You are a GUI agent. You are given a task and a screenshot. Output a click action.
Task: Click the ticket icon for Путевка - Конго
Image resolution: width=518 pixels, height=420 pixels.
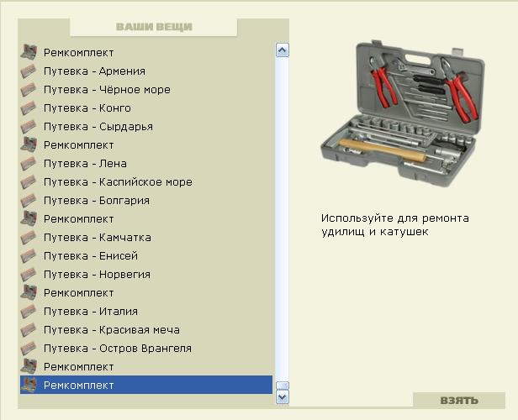(29, 108)
